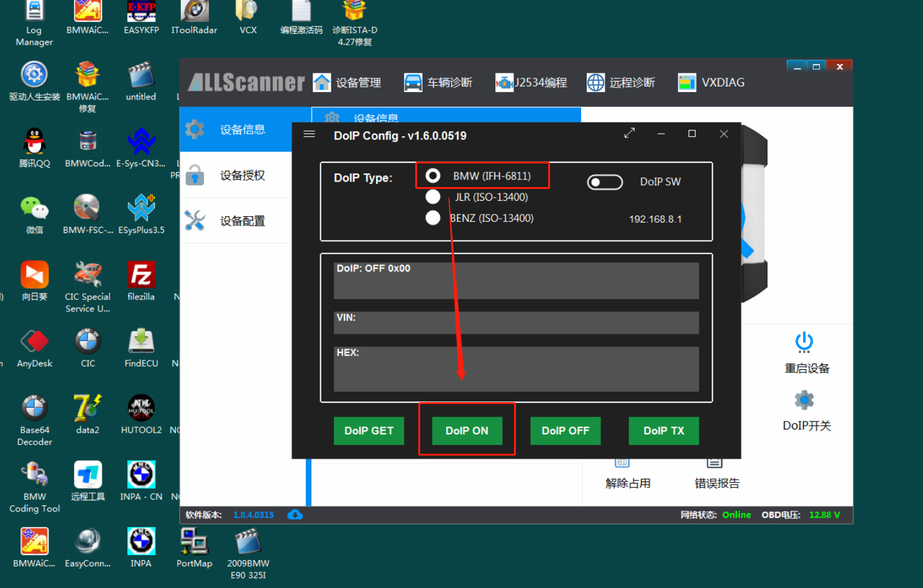Open filezilla desktop icon
This screenshot has width=923, height=588.
point(141,281)
